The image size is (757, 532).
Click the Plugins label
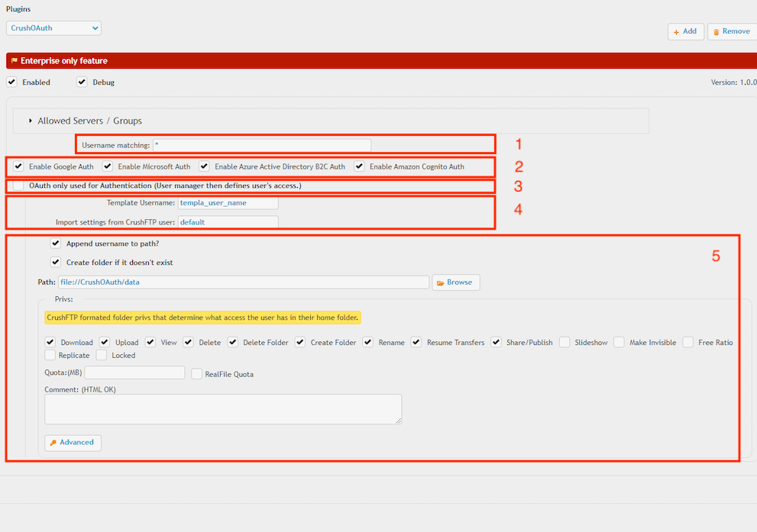pos(18,9)
